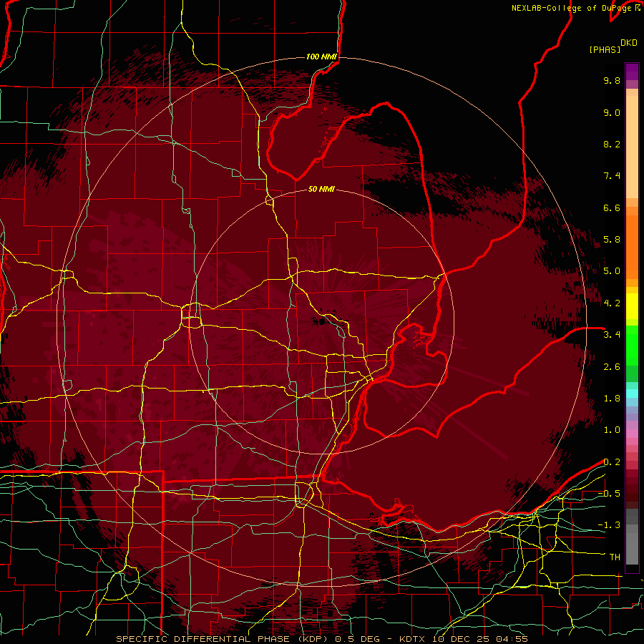Click the 100 NMI range ring label

(321, 57)
